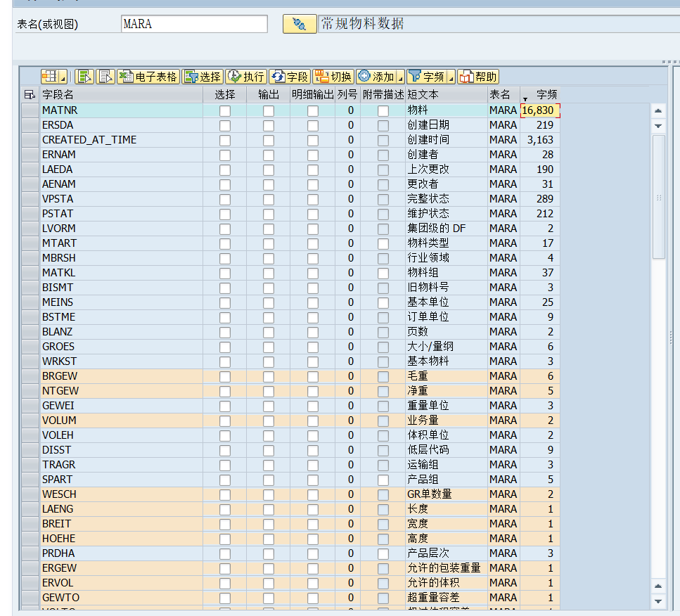Check 选择 checkbox for MEINS row
The width and height of the screenshot is (680, 616).
coord(224,302)
